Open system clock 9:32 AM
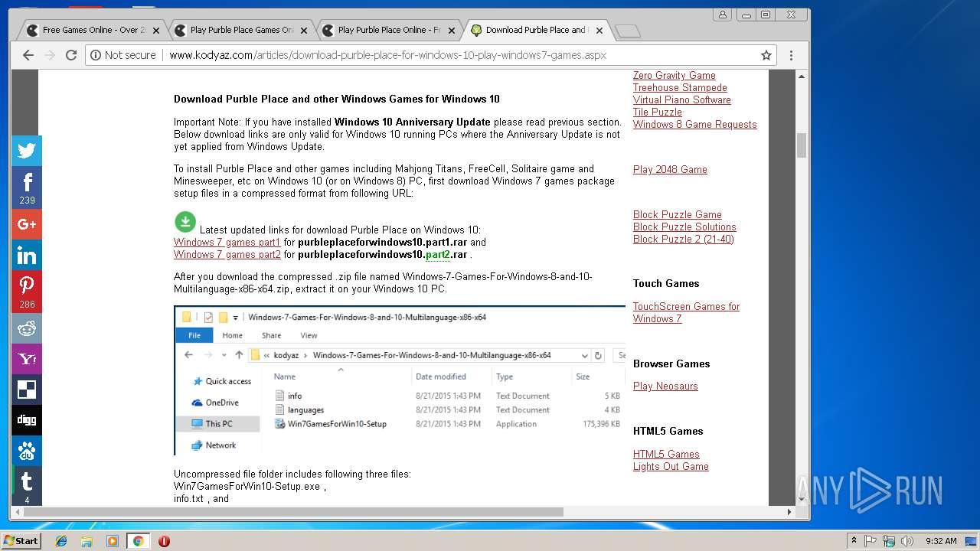Viewport: 980px width, 551px height. click(941, 541)
